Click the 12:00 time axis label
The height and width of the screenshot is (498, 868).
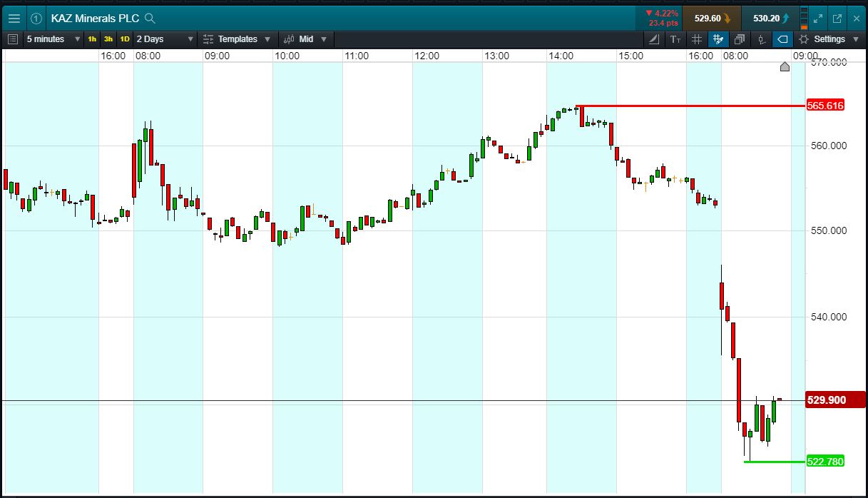(427, 56)
